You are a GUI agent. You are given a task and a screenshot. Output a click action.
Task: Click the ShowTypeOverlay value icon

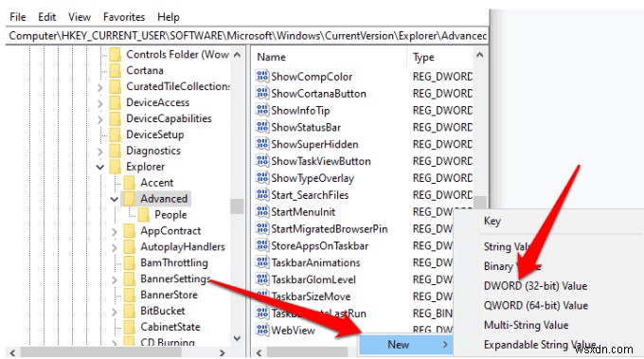pyautogui.click(x=262, y=178)
